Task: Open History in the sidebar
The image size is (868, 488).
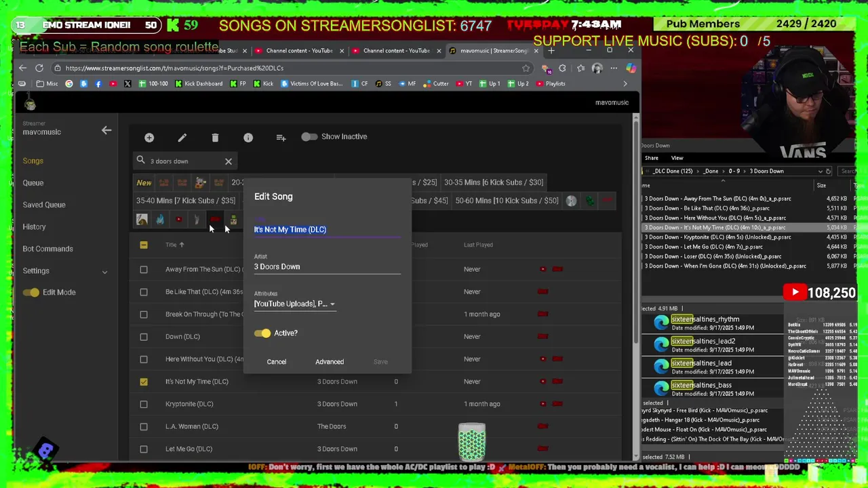Action: coord(34,227)
